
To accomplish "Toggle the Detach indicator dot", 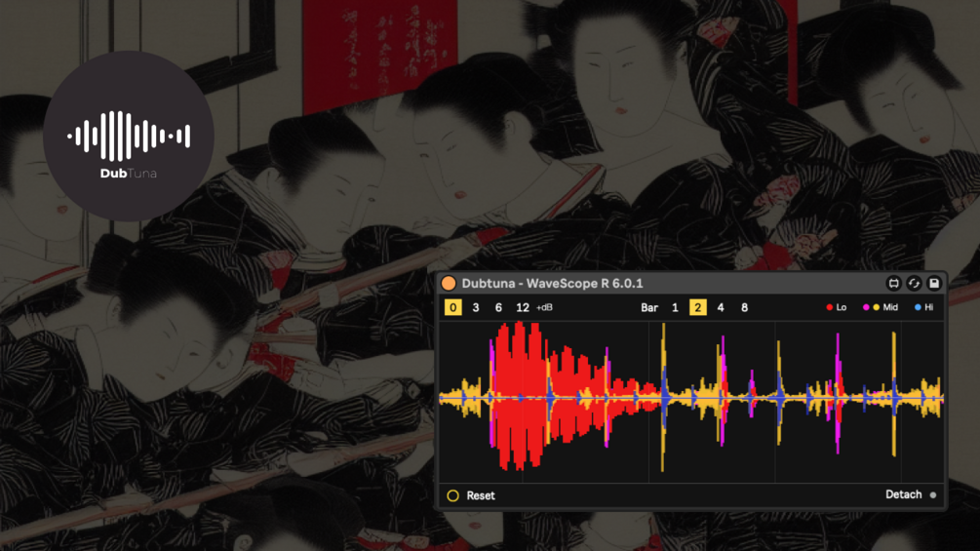I will [933, 494].
